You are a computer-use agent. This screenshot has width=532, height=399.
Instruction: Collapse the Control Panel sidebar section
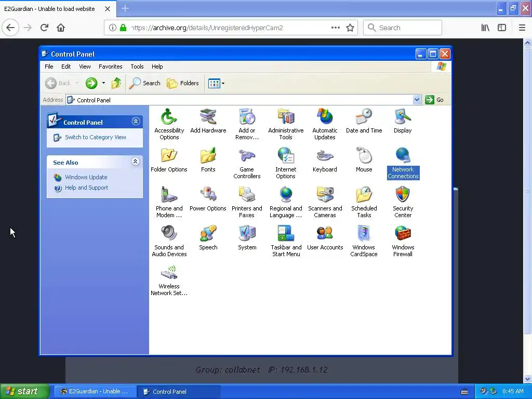136,122
